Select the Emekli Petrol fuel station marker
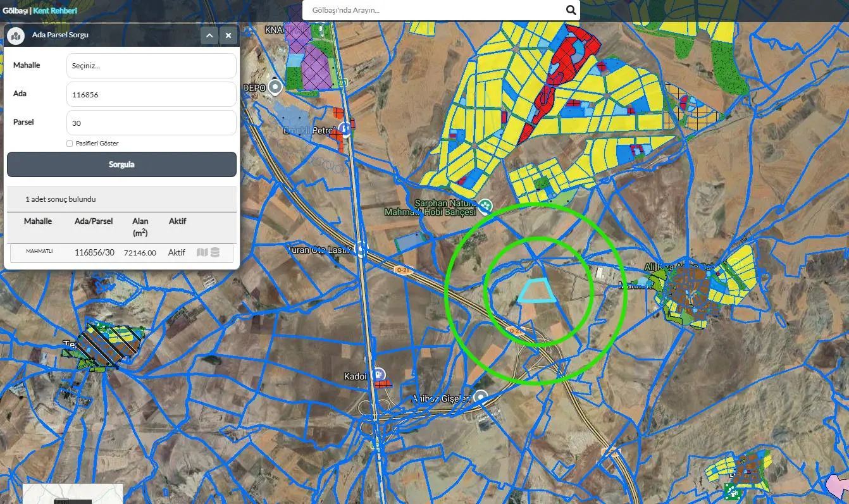 coord(345,129)
